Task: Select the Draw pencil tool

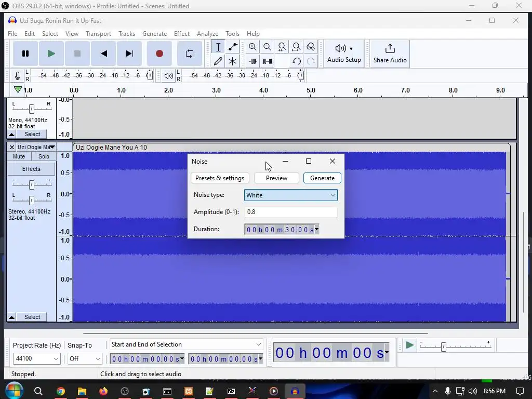Action: [x=218, y=61]
